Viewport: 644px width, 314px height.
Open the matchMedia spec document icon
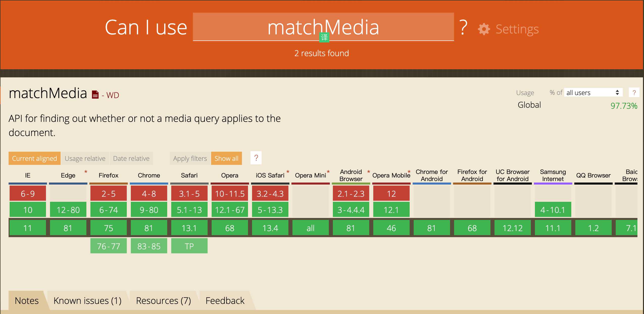pos(95,95)
